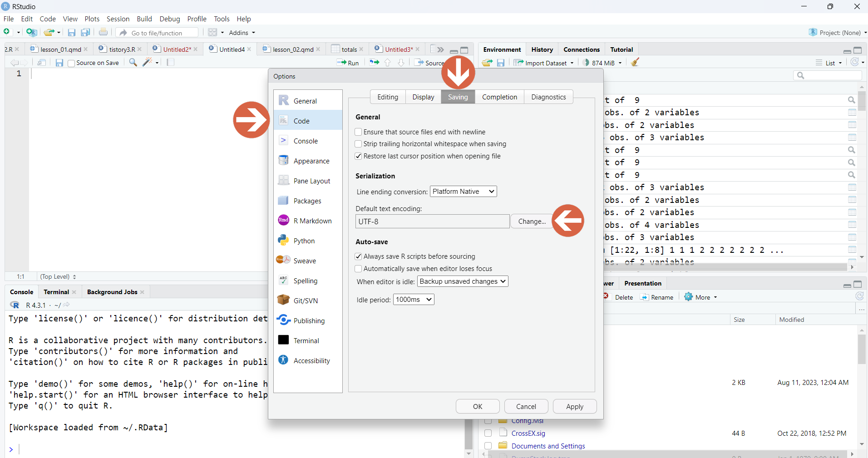Click the Change... encoding button
Screen dimensions: 868x458
coord(532,222)
